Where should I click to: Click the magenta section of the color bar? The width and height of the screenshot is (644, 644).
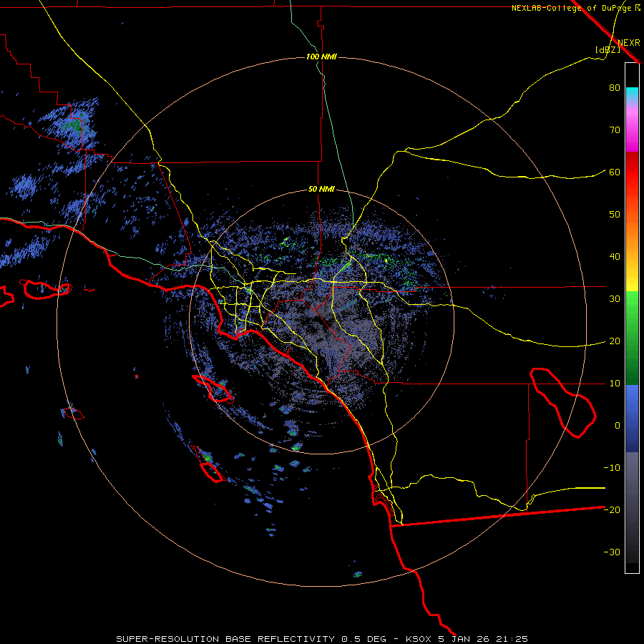coord(632,132)
